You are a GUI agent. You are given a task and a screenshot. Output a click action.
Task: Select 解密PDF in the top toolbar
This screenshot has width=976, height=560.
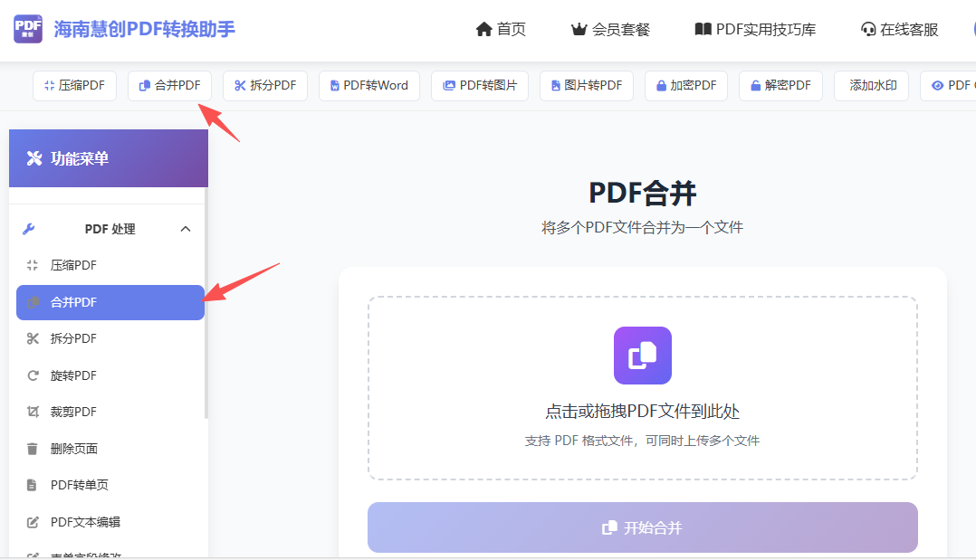coord(780,85)
